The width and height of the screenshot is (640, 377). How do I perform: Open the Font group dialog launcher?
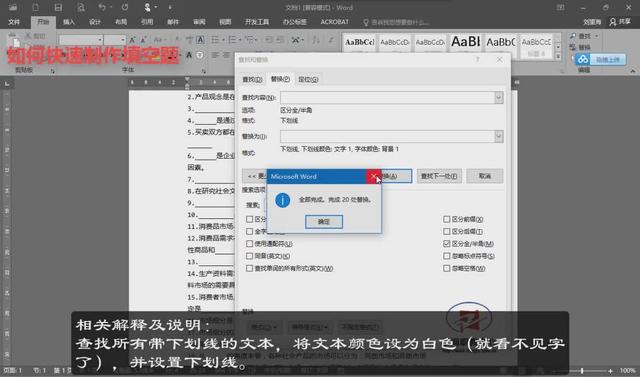[x=203, y=71]
